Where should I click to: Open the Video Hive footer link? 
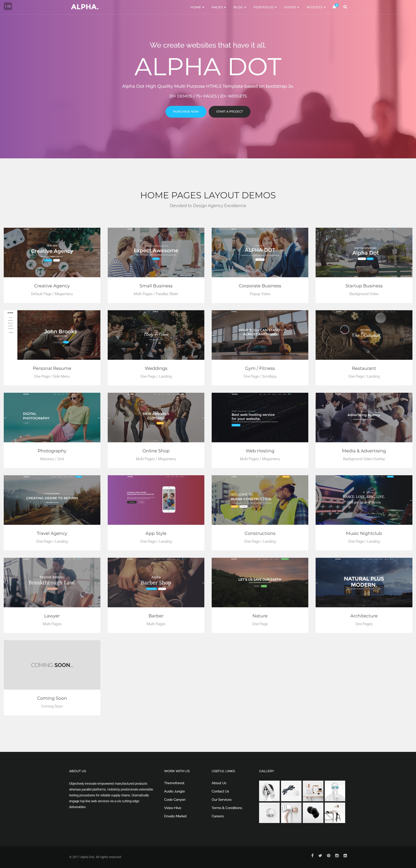pyautogui.click(x=173, y=808)
